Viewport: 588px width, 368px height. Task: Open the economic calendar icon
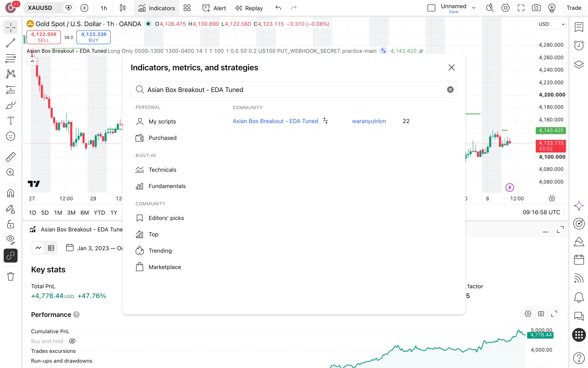[579, 260]
